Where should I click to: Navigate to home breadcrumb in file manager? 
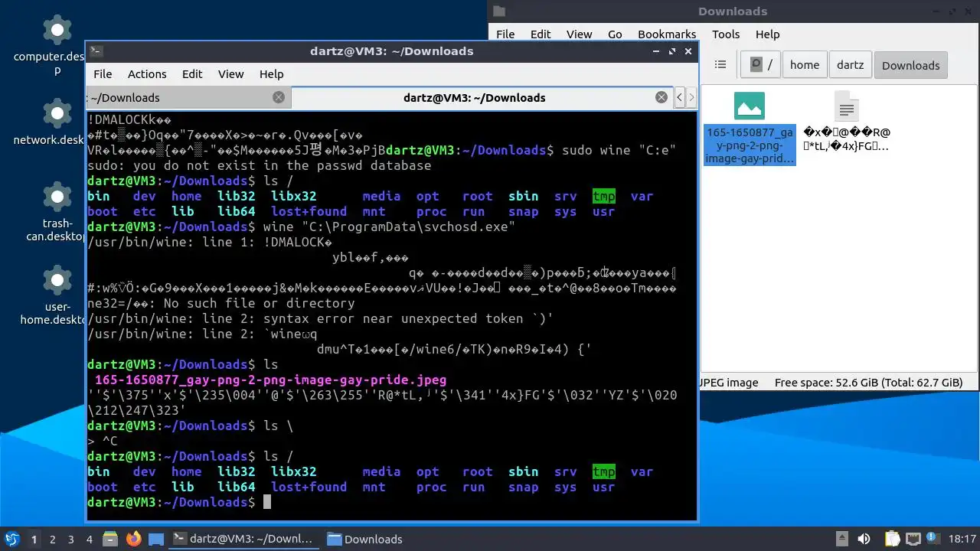click(805, 65)
